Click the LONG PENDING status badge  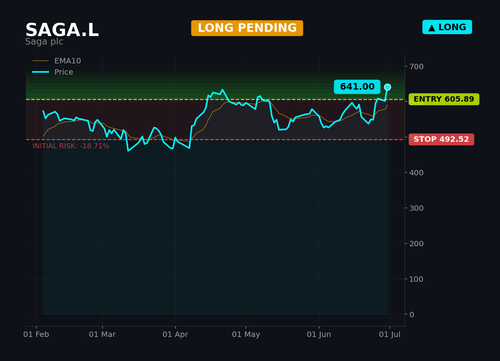tap(247, 28)
